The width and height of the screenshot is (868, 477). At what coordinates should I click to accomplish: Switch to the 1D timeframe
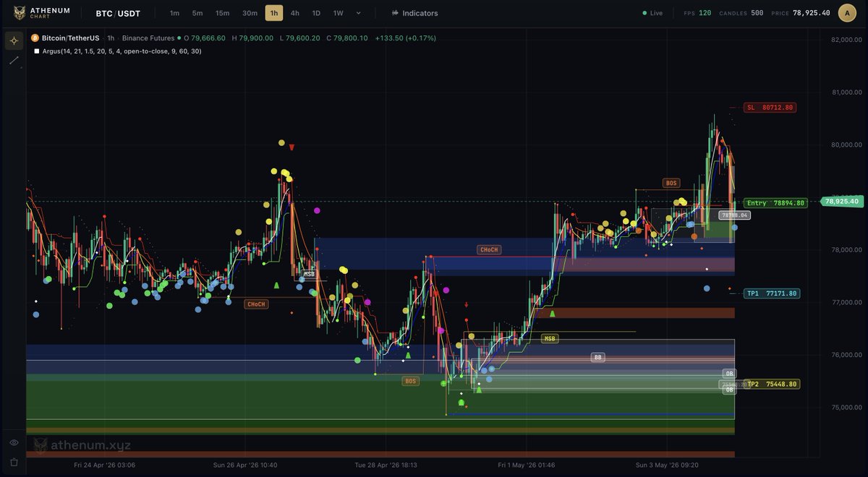316,13
